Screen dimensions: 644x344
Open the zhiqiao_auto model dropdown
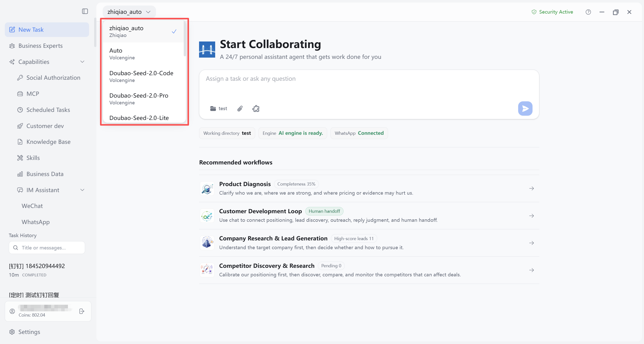129,12
